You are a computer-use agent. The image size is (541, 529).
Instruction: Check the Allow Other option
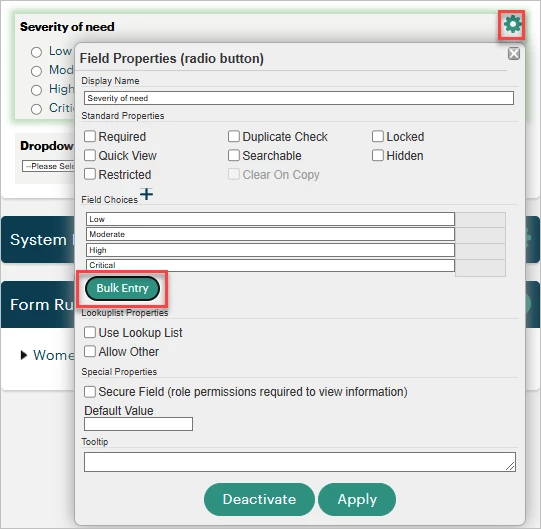coord(90,351)
